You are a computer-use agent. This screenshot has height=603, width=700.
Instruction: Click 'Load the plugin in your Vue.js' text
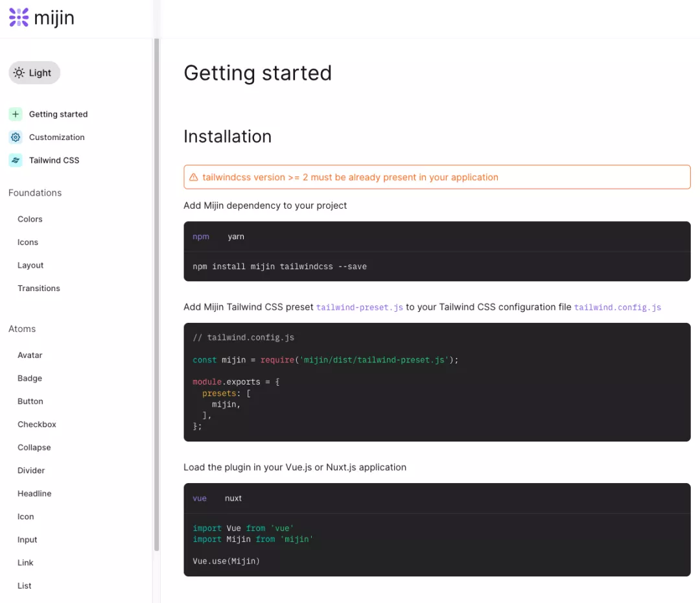click(295, 467)
